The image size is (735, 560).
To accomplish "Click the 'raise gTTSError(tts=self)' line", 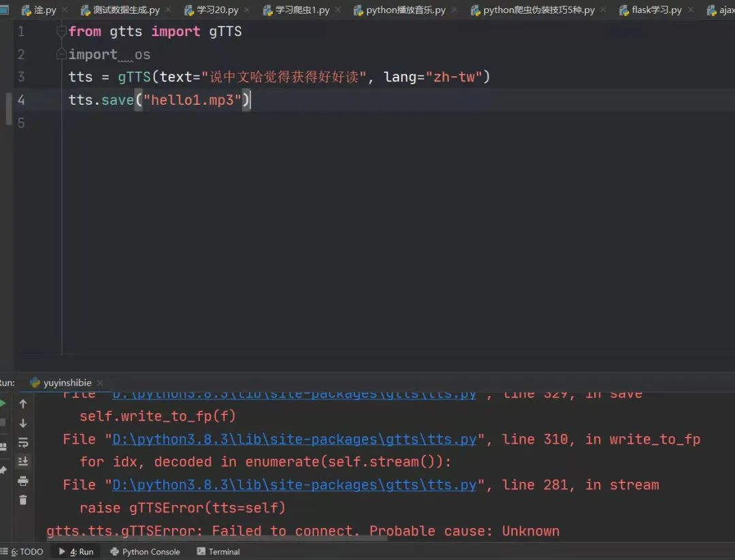I will click(182, 508).
